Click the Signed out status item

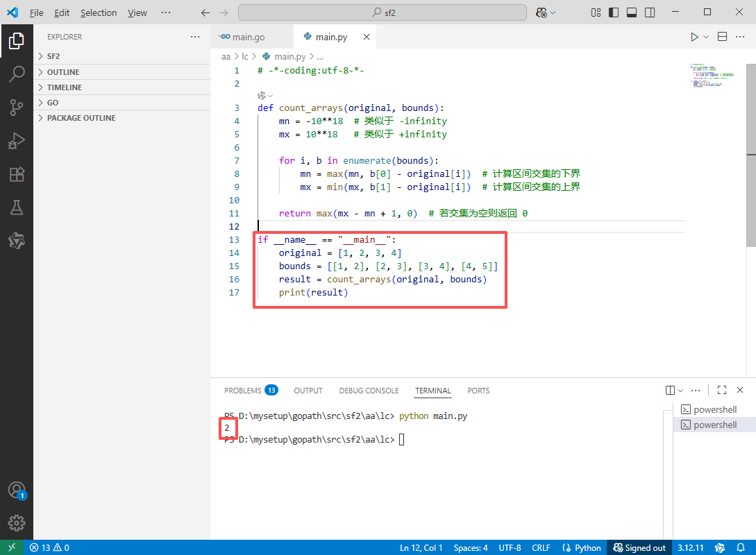coord(639,547)
